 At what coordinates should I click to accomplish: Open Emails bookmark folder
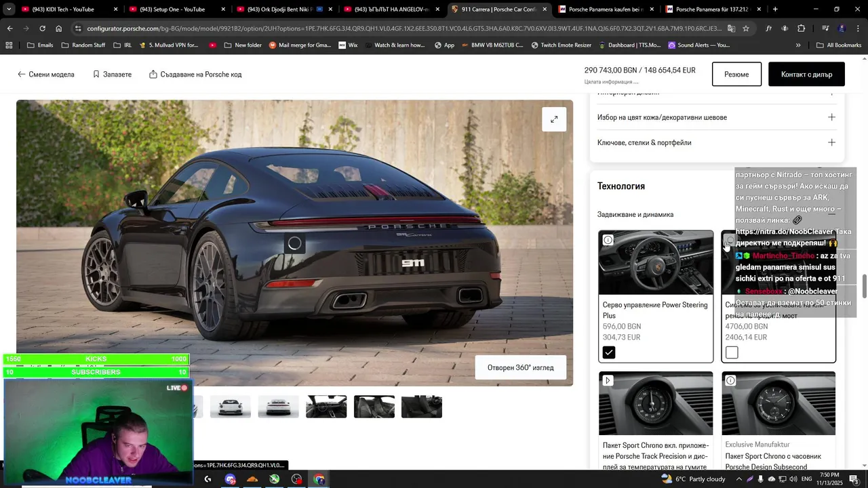point(40,45)
